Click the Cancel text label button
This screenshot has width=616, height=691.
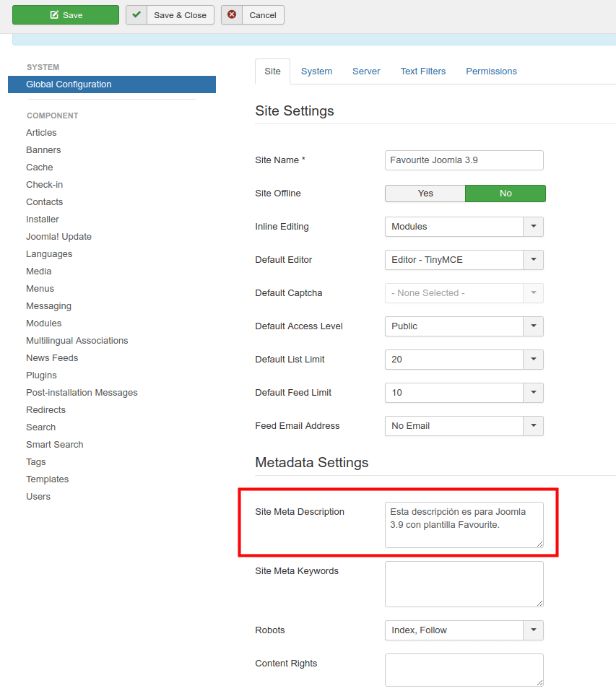click(x=263, y=15)
